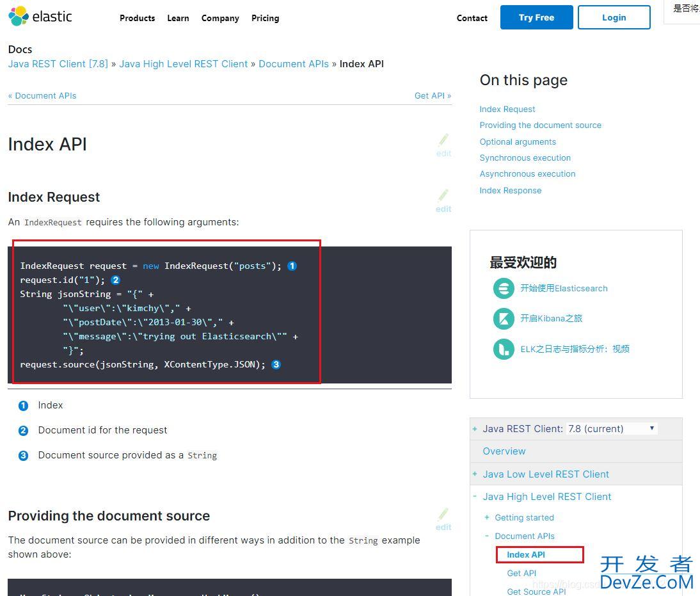The image size is (700, 596).
Task: Open the Document APIs breadcrumb link
Action: point(294,64)
